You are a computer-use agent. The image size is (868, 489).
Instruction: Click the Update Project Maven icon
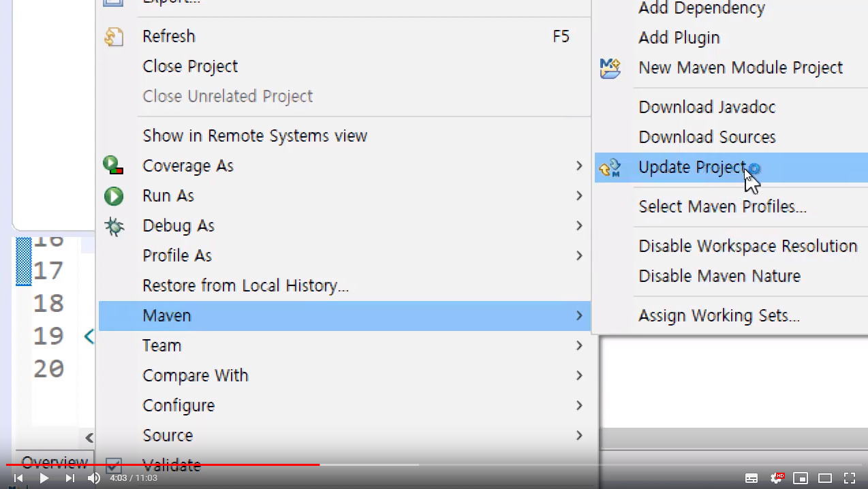(x=610, y=168)
